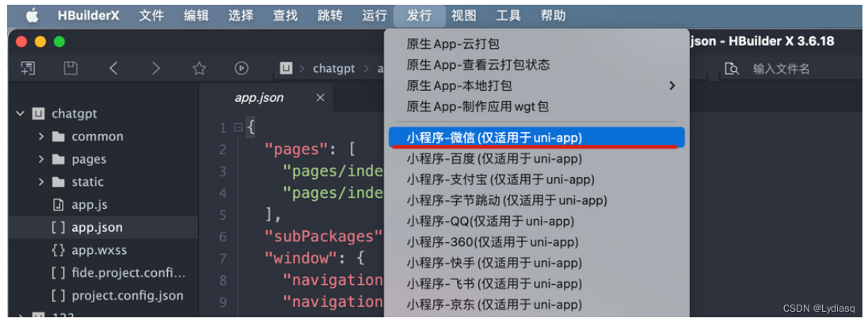This screenshot has height=322, width=868.
Task: Open the 工具 menu
Action: 508,16
